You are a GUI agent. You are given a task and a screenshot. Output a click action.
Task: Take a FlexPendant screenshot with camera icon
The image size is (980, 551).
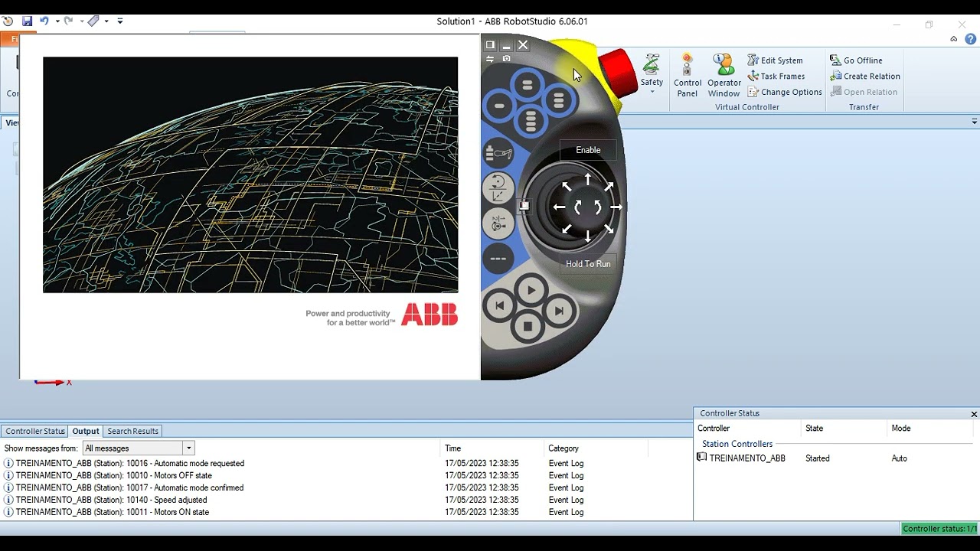[x=506, y=59]
